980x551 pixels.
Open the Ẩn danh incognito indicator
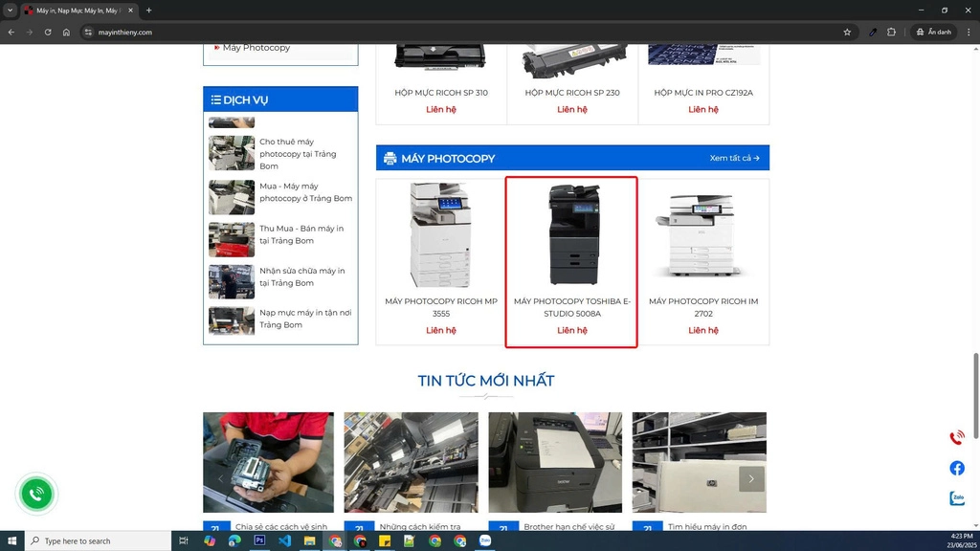934,32
